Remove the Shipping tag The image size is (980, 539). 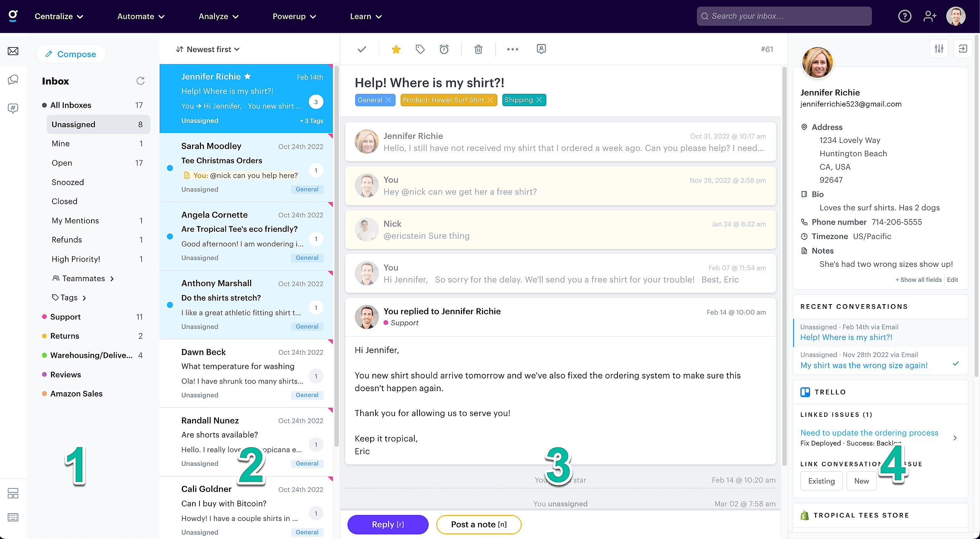539,100
